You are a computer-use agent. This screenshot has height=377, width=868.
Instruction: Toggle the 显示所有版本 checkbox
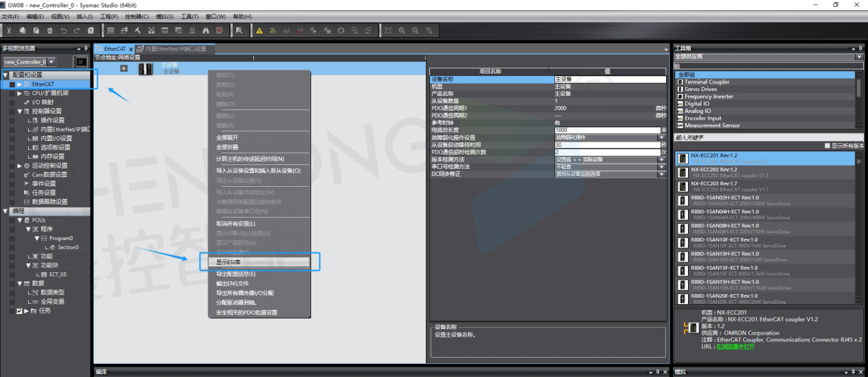coord(827,146)
